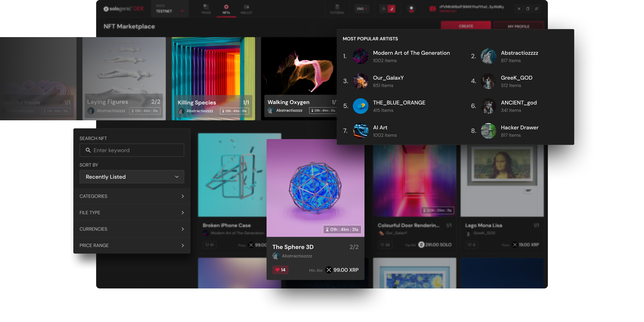
Task: Expand the FILE TYPE filter section
Action: click(x=132, y=212)
